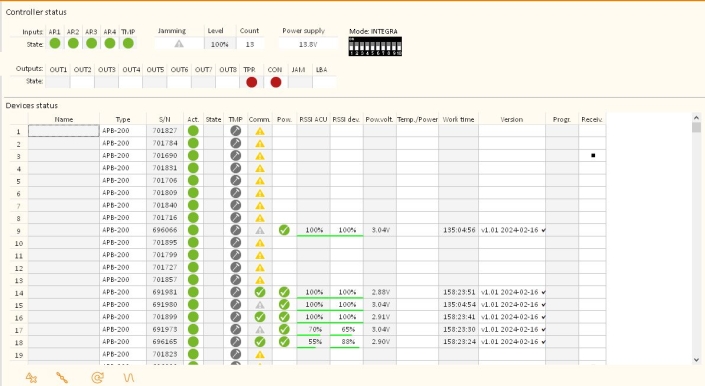Click the RSSI dev. 88% bar for device 696165
Screen dimensions: 705x386
coord(347,342)
